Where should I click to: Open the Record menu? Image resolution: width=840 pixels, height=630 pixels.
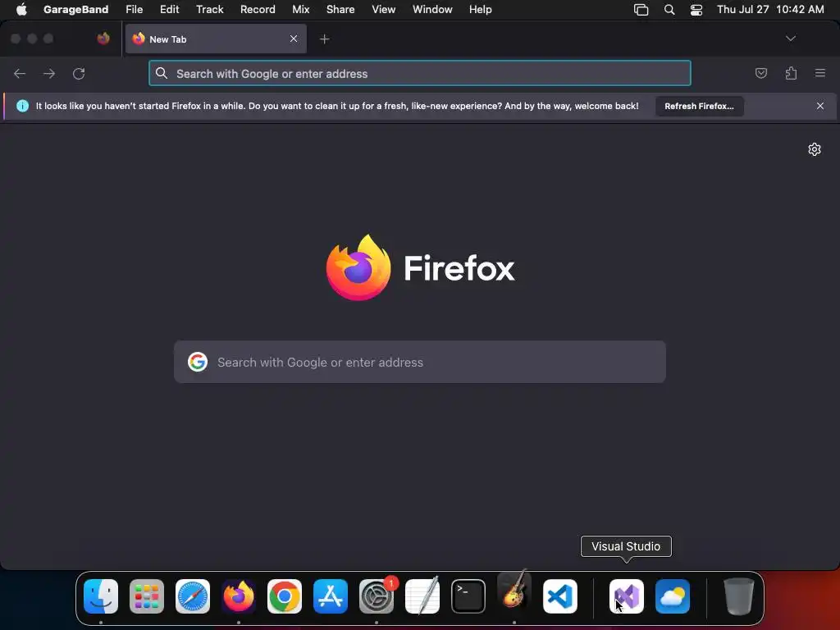(258, 9)
